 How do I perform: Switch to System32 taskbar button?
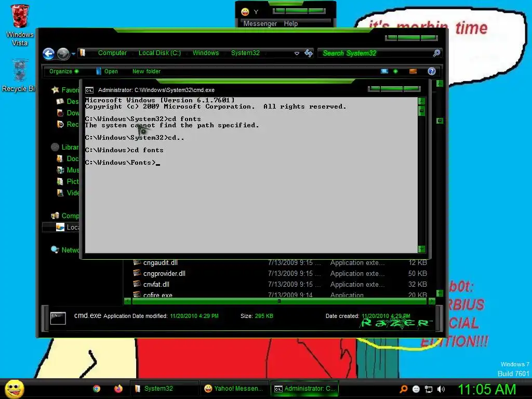[165, 389]
